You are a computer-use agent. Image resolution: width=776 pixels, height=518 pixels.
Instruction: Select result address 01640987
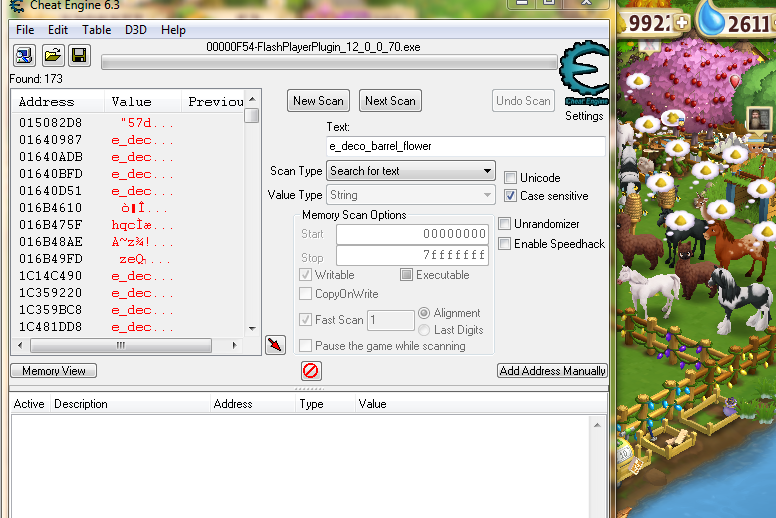click(x=50, y=140)
